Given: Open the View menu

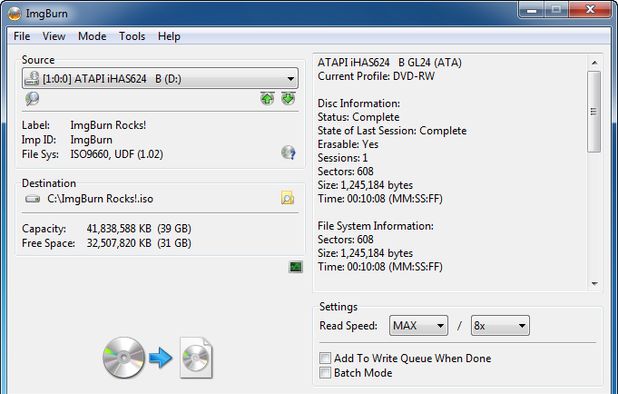Looking at the screenshot, I should pyautogui.click(x=54, y=36).
